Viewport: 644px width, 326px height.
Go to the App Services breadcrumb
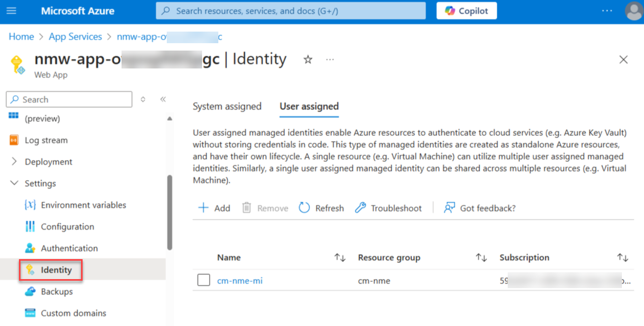click(x=75, y=36)
